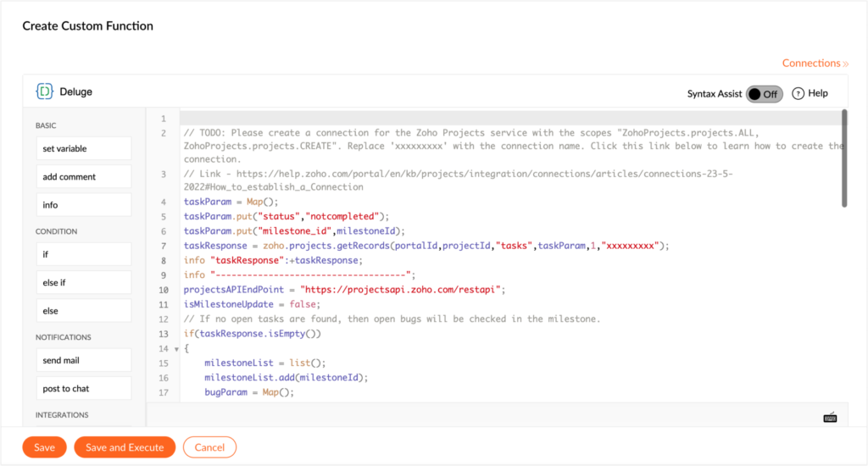Viewport: 868px width, 466px height.
Task: Click the 'Syntax Assist' label
Action: tap(714, 94)
